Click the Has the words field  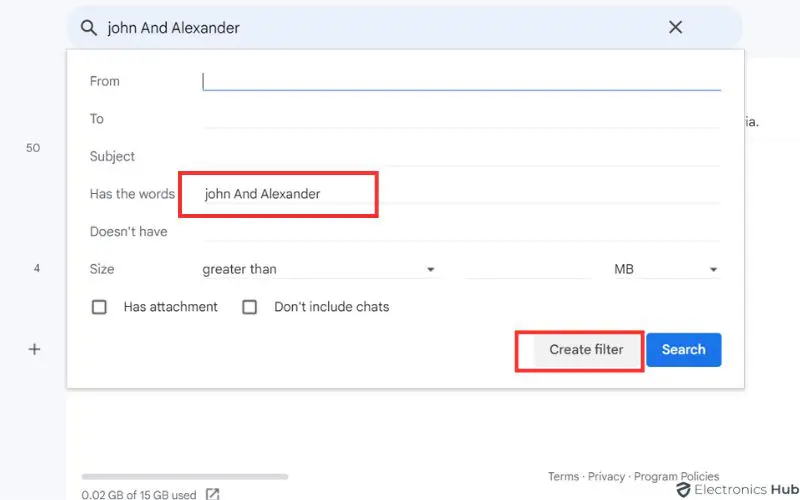[x=460, y=194]
